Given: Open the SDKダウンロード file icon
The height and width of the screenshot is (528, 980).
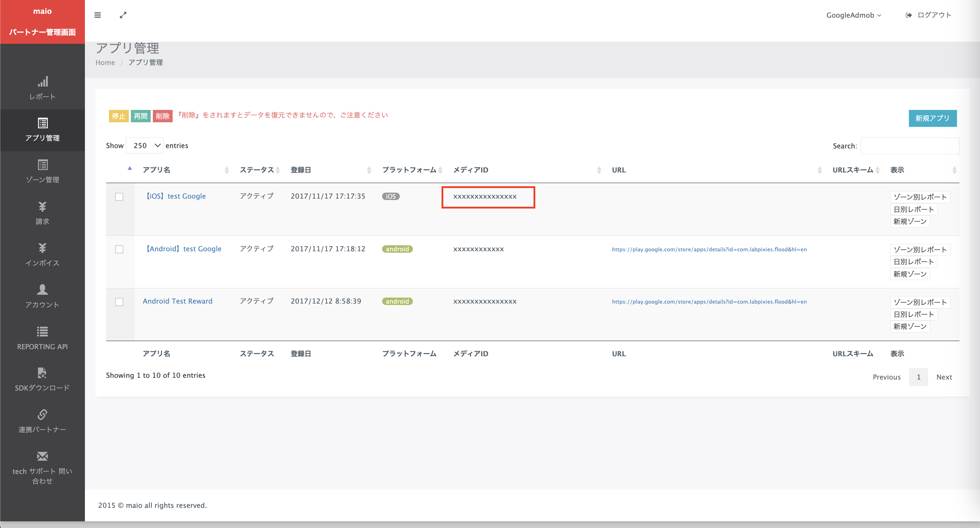Looking at the screenshot, I should click(42, 373).
